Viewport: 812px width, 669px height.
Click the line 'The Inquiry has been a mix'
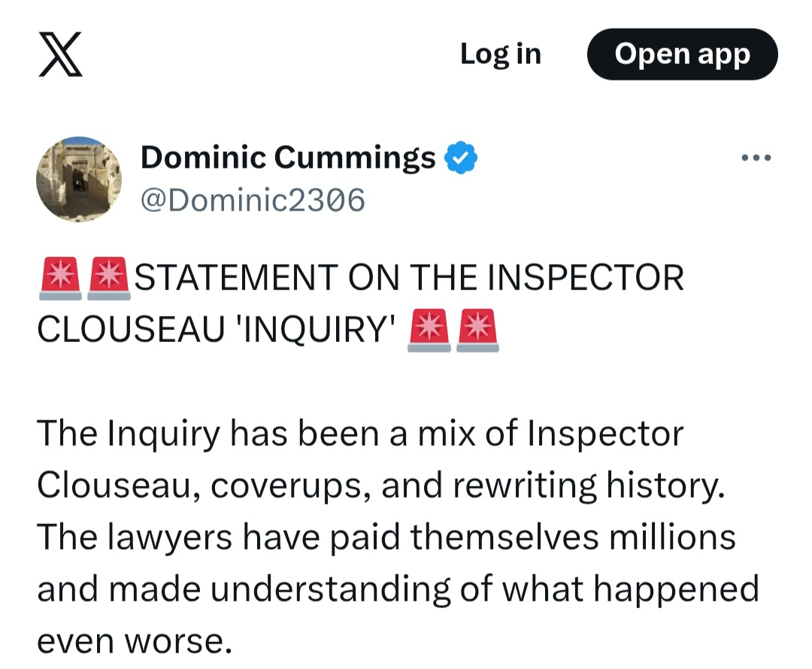tap(361, 434)
